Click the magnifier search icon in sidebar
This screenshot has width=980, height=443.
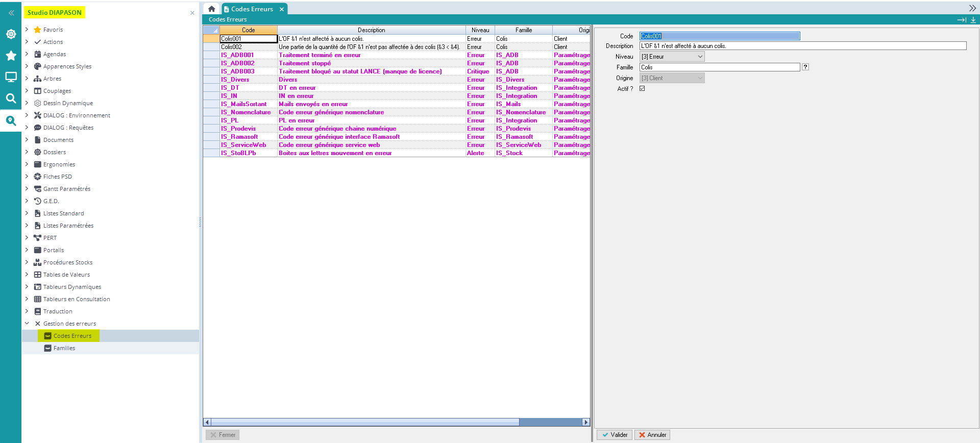click(x=11, y=99)
